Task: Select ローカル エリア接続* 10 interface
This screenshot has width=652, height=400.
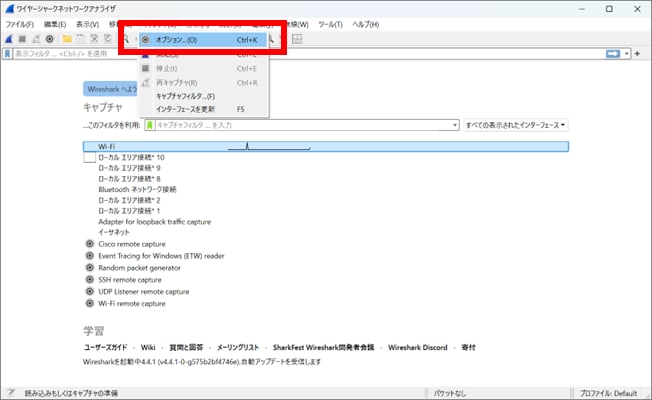Action: coord(131,157)
